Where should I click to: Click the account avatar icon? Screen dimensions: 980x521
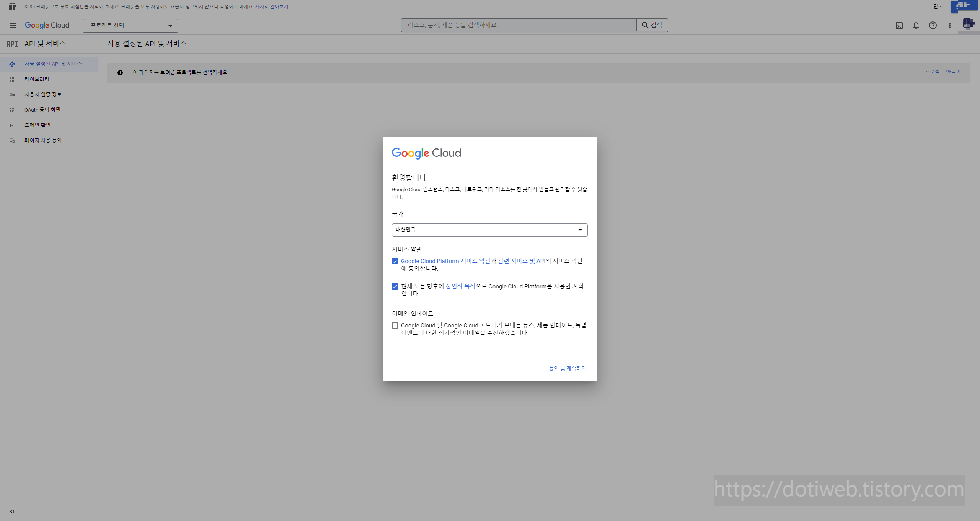point(968,24)
